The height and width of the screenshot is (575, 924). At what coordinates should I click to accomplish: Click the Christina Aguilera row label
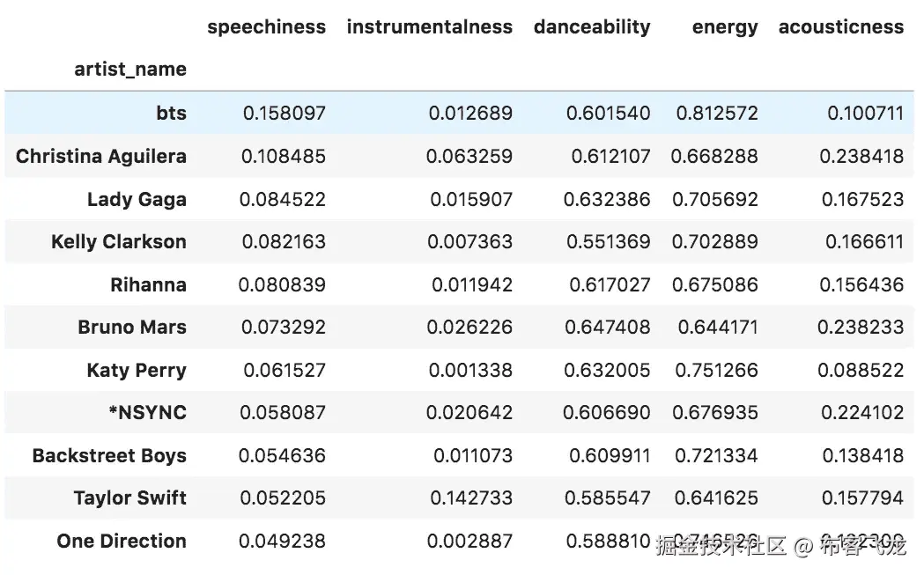[x=101, y=157]
